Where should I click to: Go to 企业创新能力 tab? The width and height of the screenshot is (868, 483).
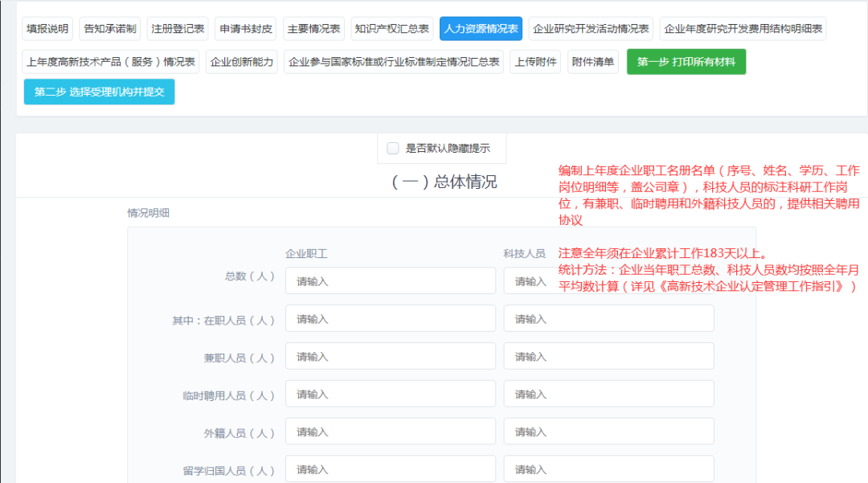[242, 62]
